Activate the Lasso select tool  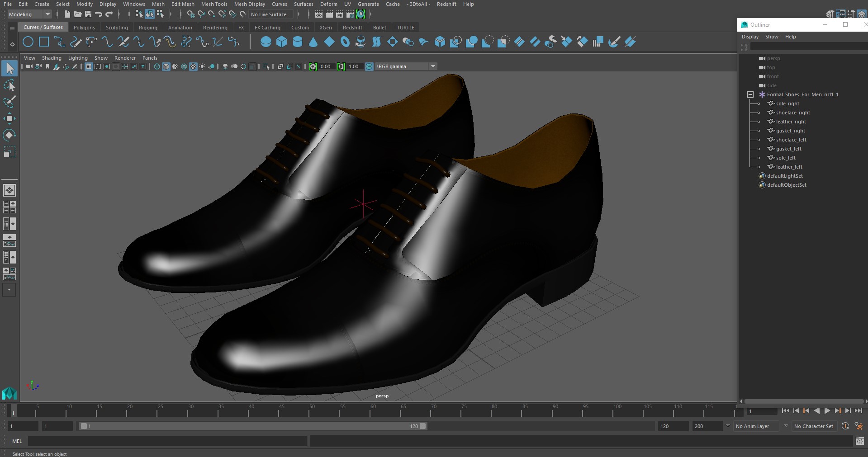[x=9, y=85]
